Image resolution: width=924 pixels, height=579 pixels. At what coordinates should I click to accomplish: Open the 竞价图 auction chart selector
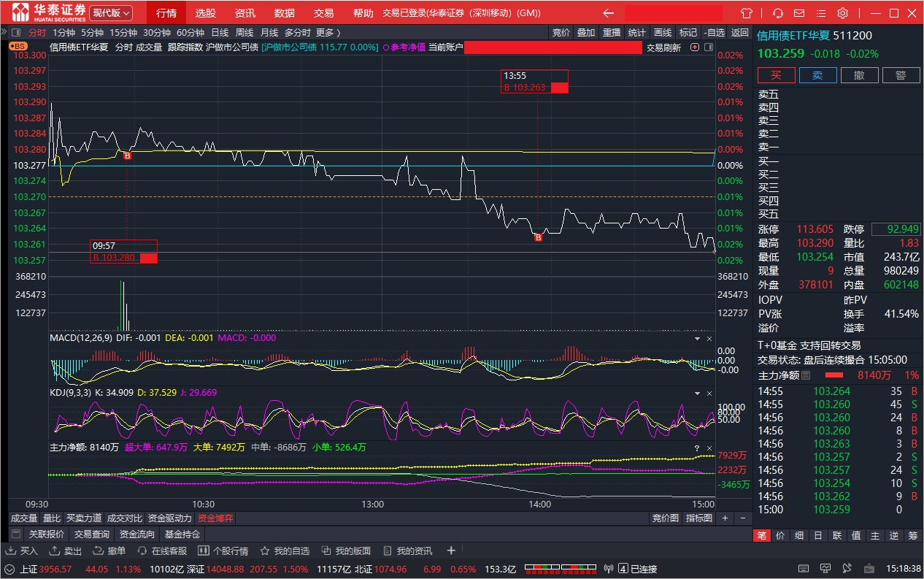pyautogui.click(x=666, y=518)
